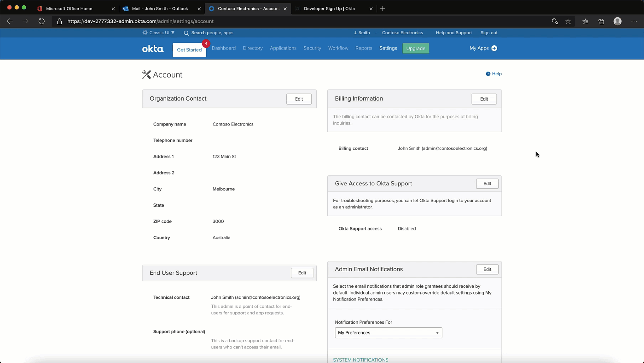Click the browser address bar URL
Image resolution: width=644 pixels, height=363 pixels.
point(140,21)
